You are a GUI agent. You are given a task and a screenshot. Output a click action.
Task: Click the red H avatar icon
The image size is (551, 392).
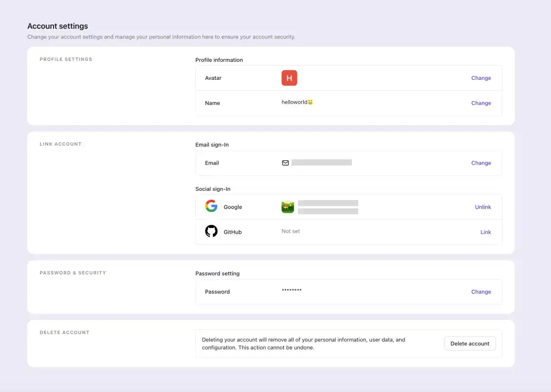click(x=289, y=78)
